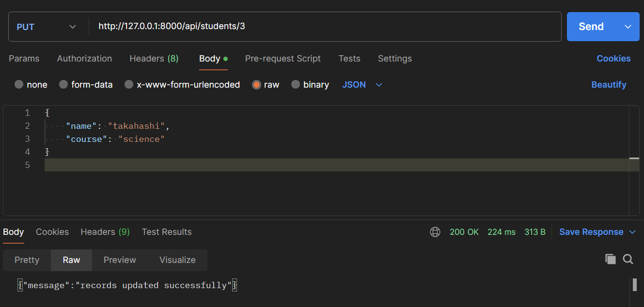
Task: Click the search response magnifier icon
Action: (x=628, y=260)
